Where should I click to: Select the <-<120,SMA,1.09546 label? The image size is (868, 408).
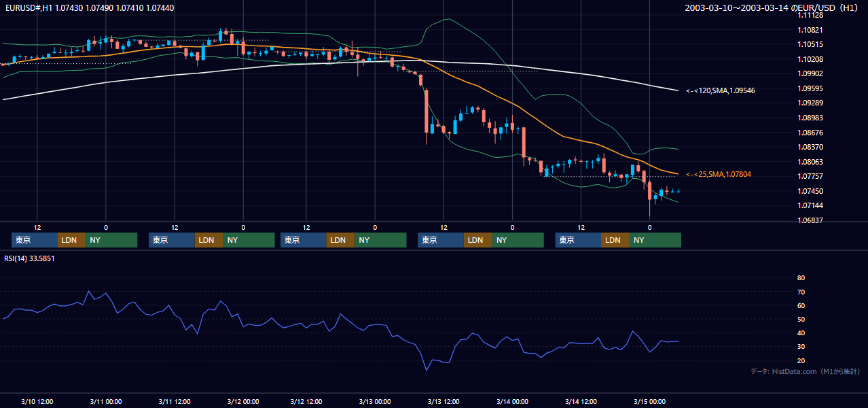[x=721, y=90]
